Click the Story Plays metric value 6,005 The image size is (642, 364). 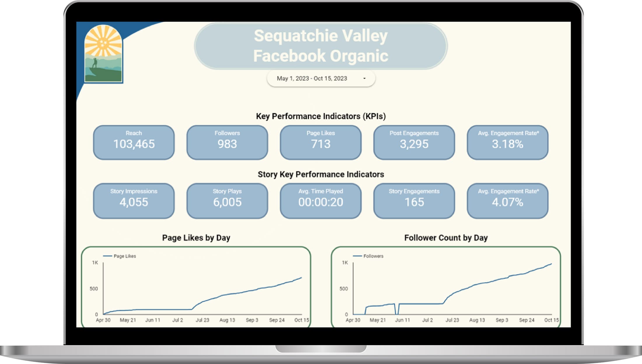click(x=228, y=202)
